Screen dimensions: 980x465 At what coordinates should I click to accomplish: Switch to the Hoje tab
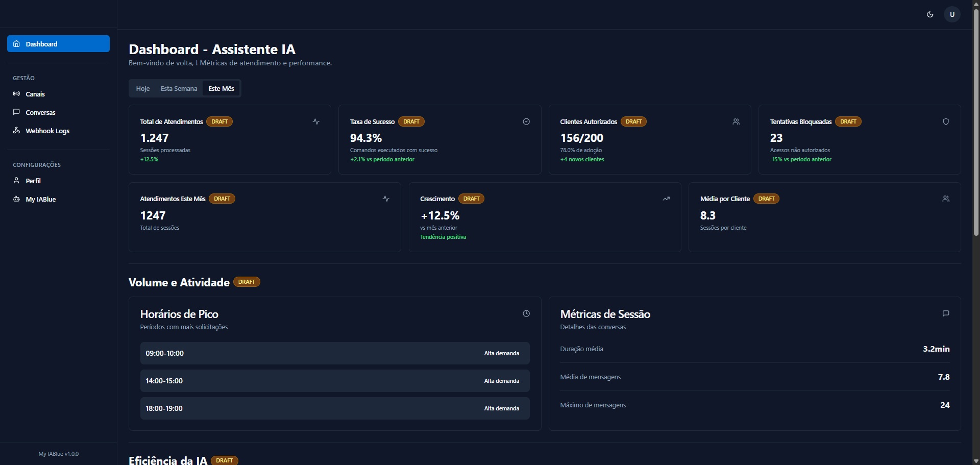[x=143, y=88]
